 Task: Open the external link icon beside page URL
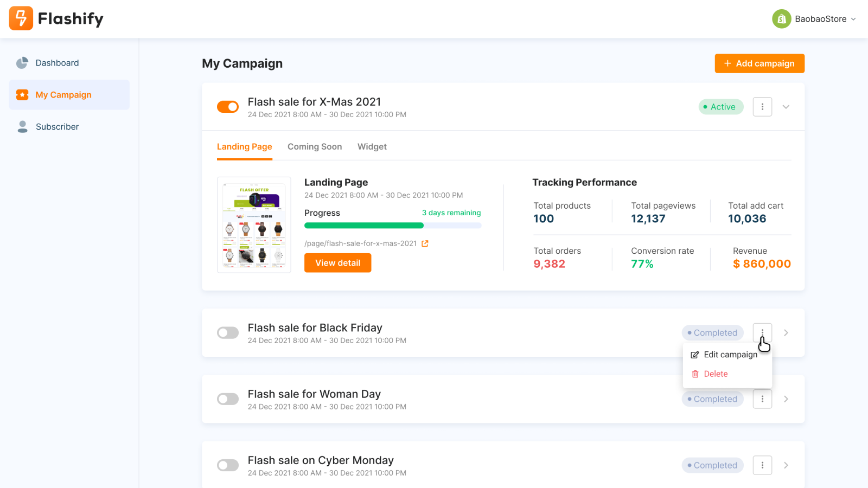pyautogui.click(x=425, y=243)
